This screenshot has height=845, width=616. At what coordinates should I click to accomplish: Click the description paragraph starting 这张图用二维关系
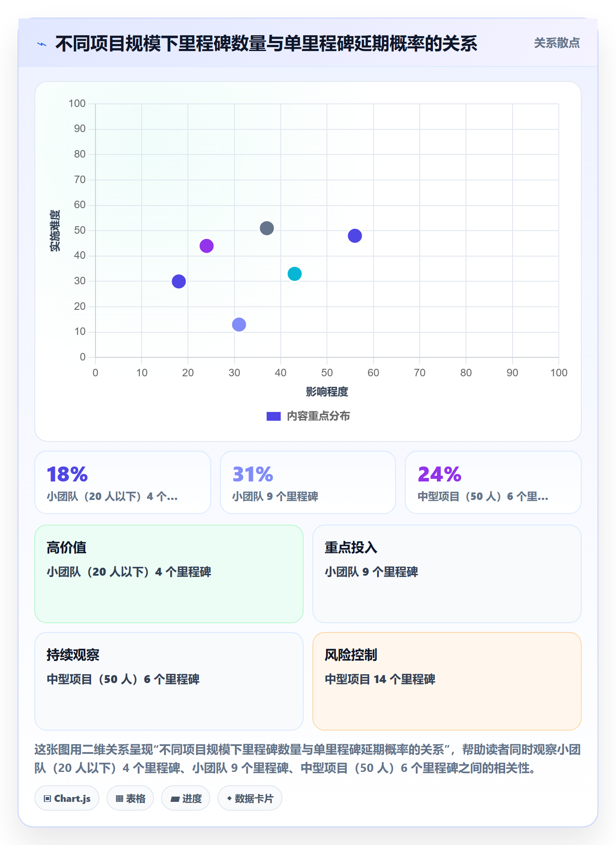(x=308, y=759)
